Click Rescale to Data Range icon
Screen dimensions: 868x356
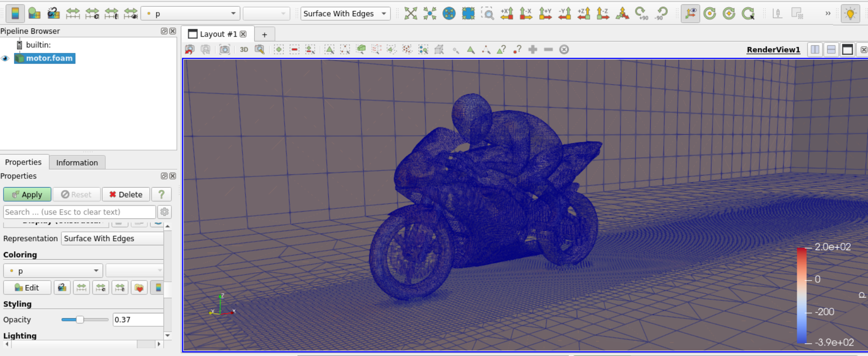pyautogui.click(x=73, y=13)
